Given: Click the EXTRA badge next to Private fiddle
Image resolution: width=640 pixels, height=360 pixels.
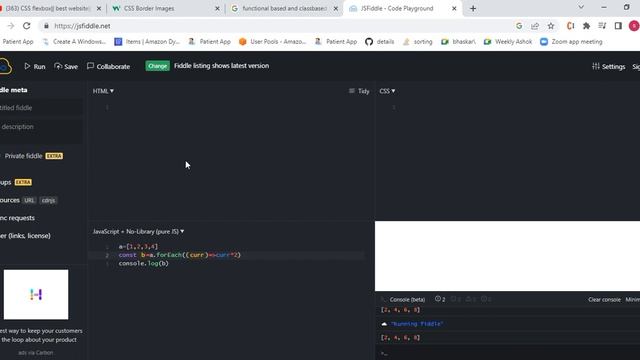Looking at the screenshot, I should 54,156.
